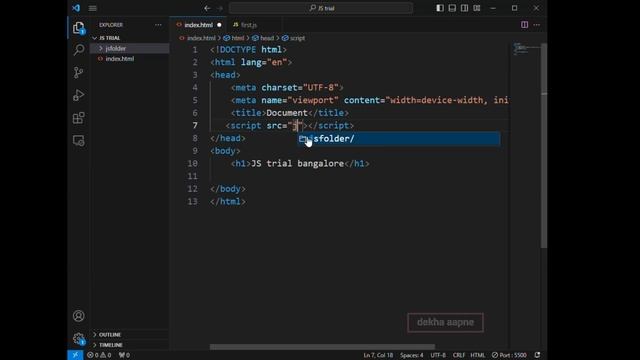Click the Port : 5500 Live Server status
640x360 pixels.
tap(509, 355)
